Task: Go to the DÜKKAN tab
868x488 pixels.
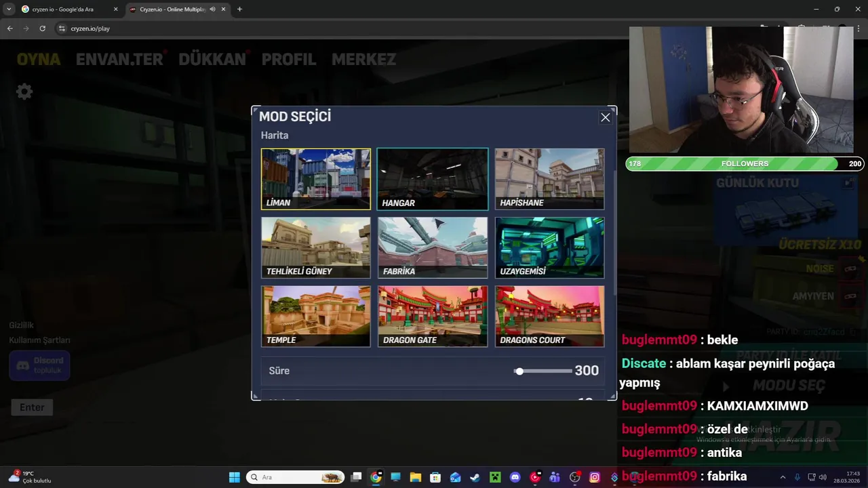Action: click(x=212, y=59)
